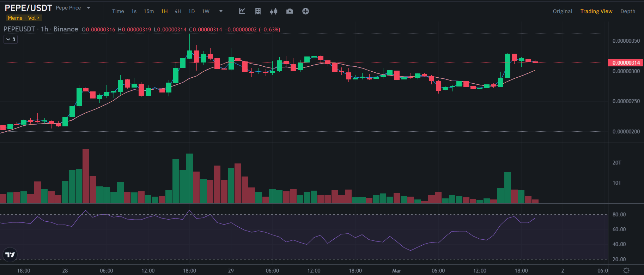The image size is (644, 275).
Task: Click the Meme category tag
Action: [15, 18]
